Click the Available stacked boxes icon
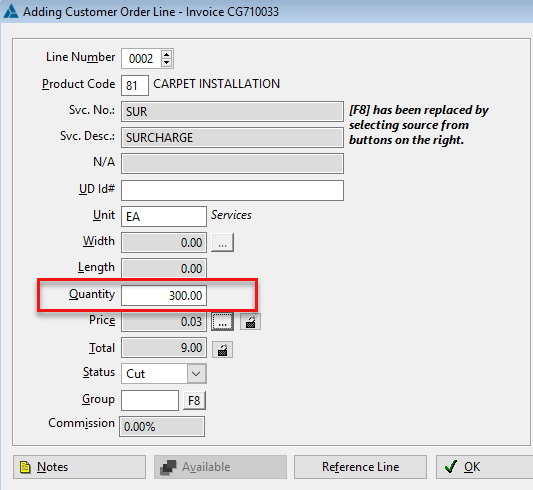533x490 pixels. pyautogui.click(x=168, y=467)
